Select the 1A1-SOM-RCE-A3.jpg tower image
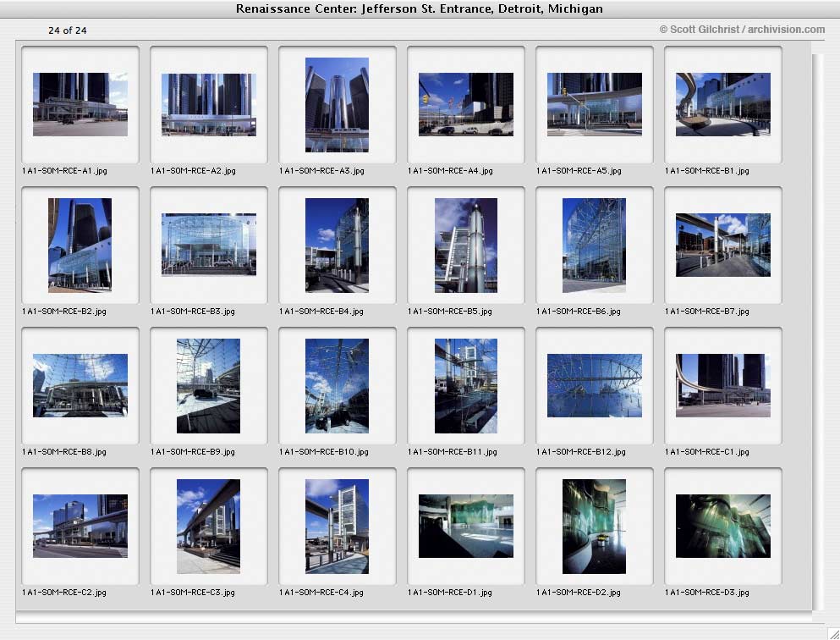The image size is (840, 640). (x=337, y=104)
